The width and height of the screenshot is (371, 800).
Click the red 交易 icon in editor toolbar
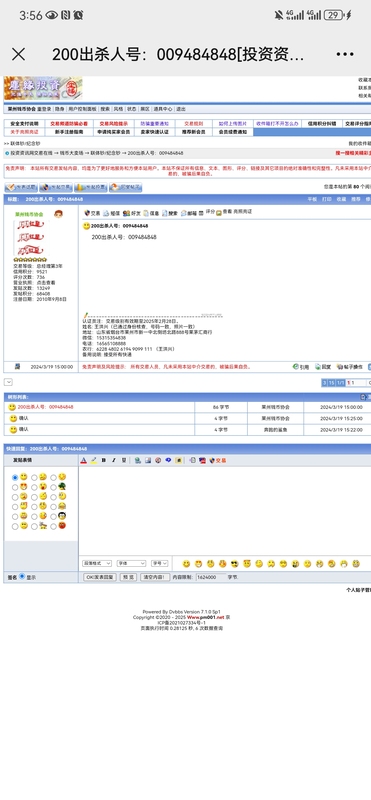click(218, 460)
